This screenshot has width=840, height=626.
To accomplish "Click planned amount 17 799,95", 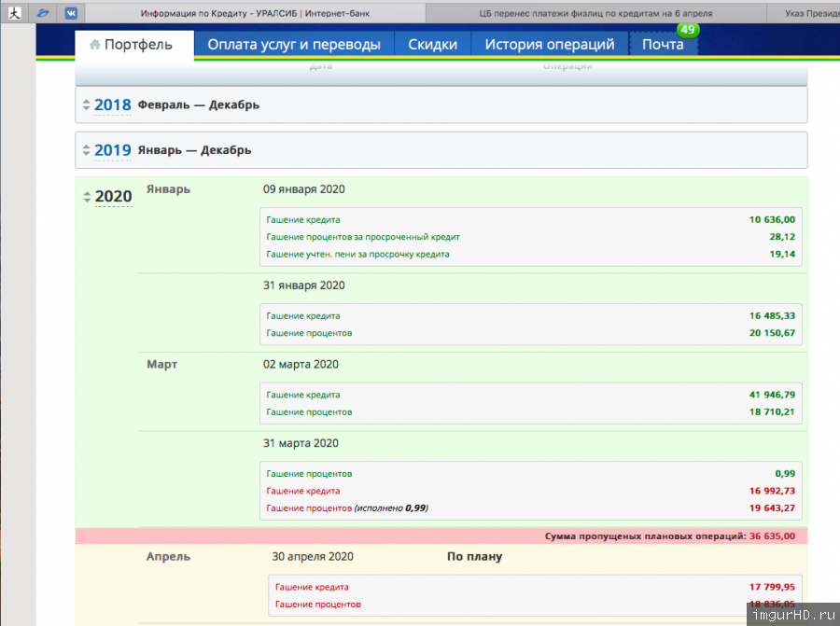I will pos(772,587).
